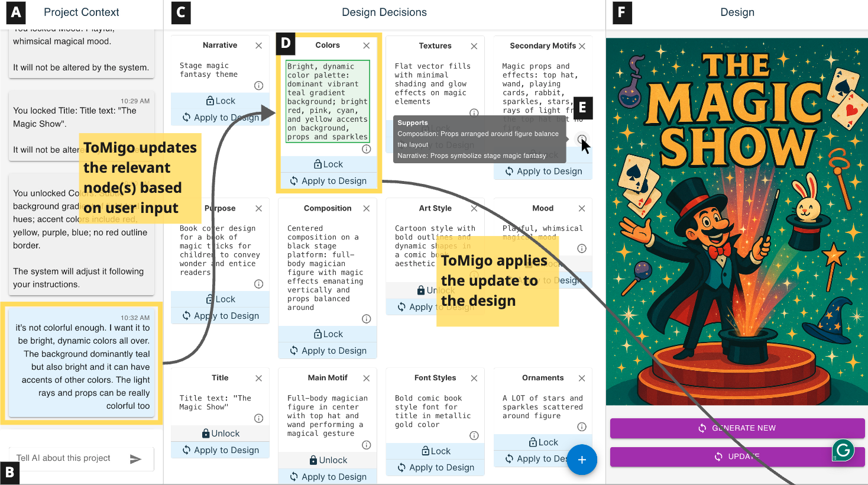Close the Narrative card with X

pos(258,46)
